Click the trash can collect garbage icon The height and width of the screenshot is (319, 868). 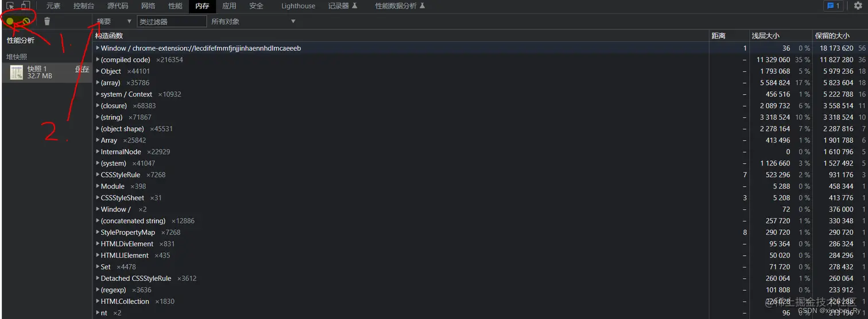[x=47, y=21]
